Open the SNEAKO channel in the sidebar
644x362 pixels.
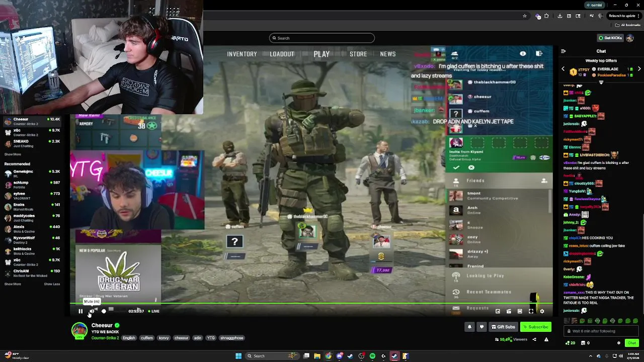click(x=32, y=143)
